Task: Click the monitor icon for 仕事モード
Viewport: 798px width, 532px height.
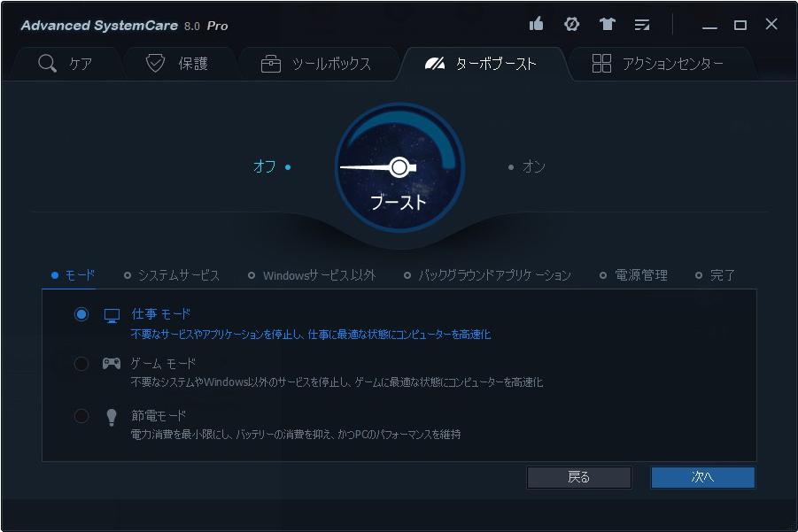Action: coord(112,315)
